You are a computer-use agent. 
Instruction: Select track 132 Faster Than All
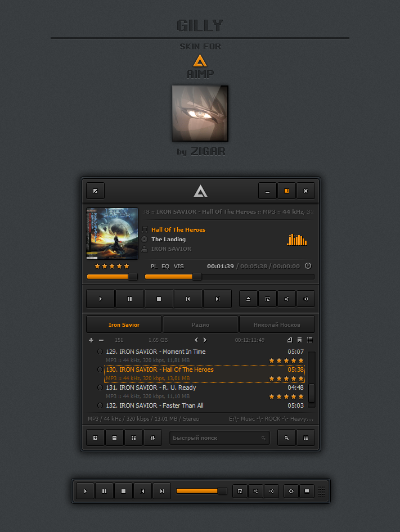(x=204, y=405)
